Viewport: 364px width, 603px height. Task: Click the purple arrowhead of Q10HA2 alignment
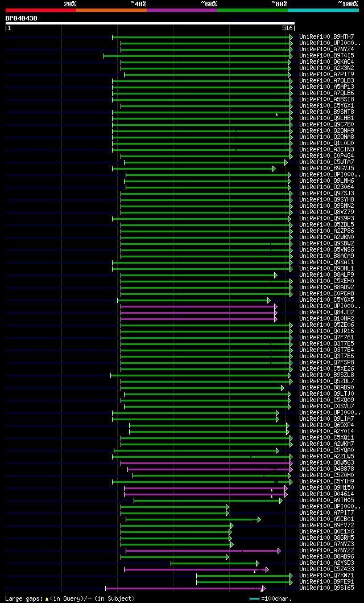(276, 319)
